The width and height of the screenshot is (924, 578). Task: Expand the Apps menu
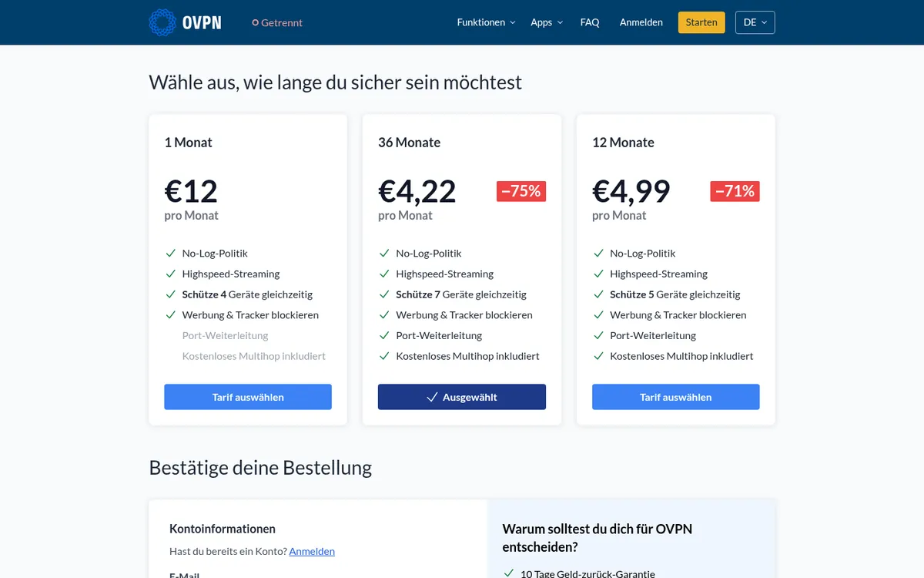click(547, 22)
